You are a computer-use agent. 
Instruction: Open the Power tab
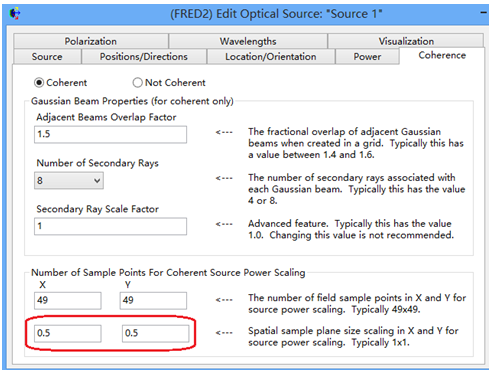(367, 56)
